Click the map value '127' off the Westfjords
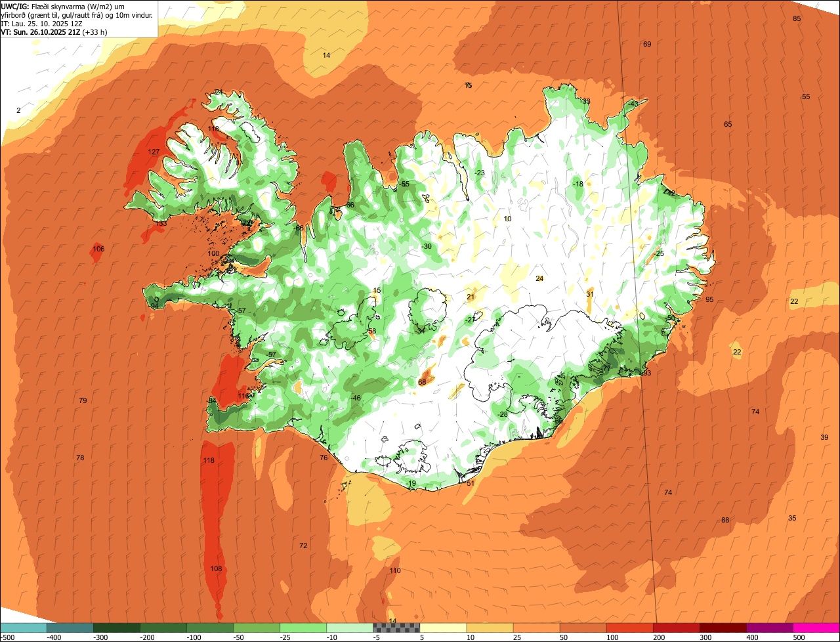The height and width of the screenshot is (642, 840). coord(154,152)
